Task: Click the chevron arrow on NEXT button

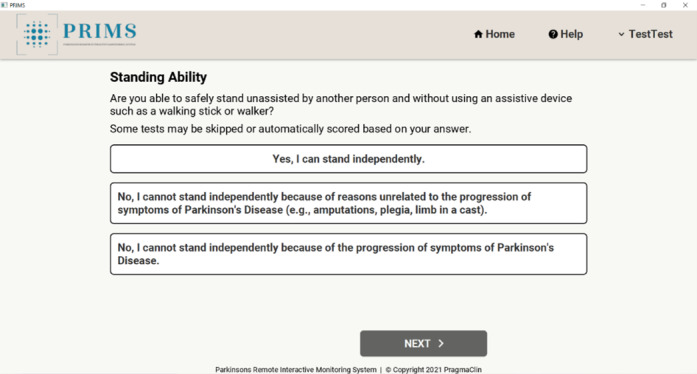Action: coord(441,343)
